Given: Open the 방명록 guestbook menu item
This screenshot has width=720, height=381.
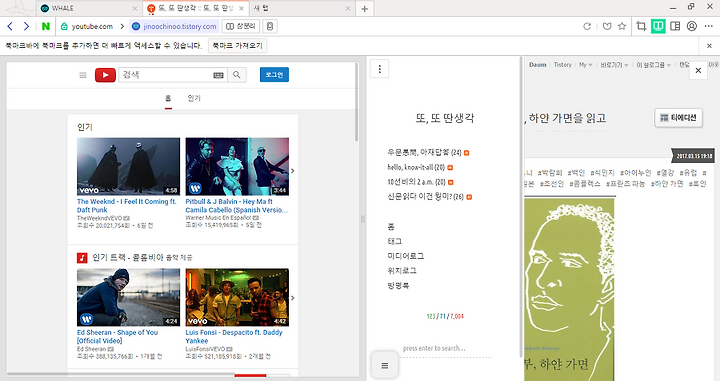Looking at the screenshot, I should click(x=398, y=285).
